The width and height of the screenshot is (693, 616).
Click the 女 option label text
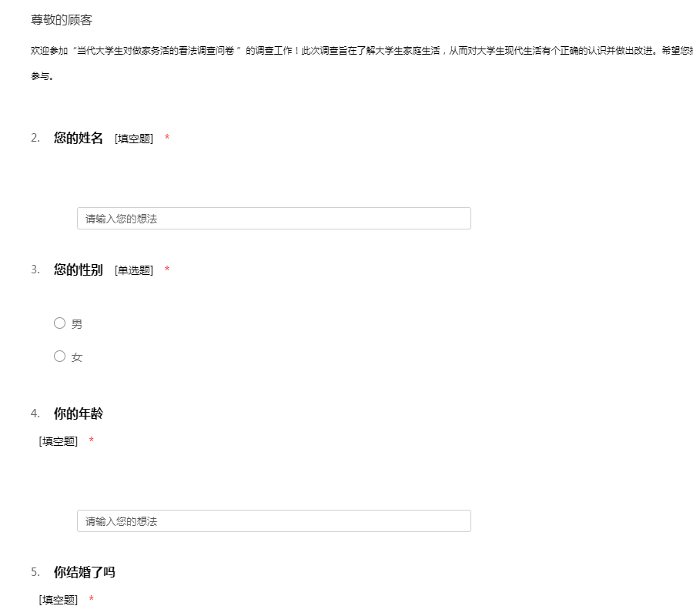77,357
